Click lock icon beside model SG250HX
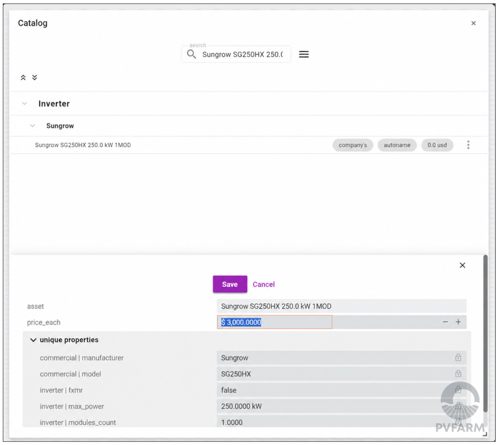 [x=458, y=373]
